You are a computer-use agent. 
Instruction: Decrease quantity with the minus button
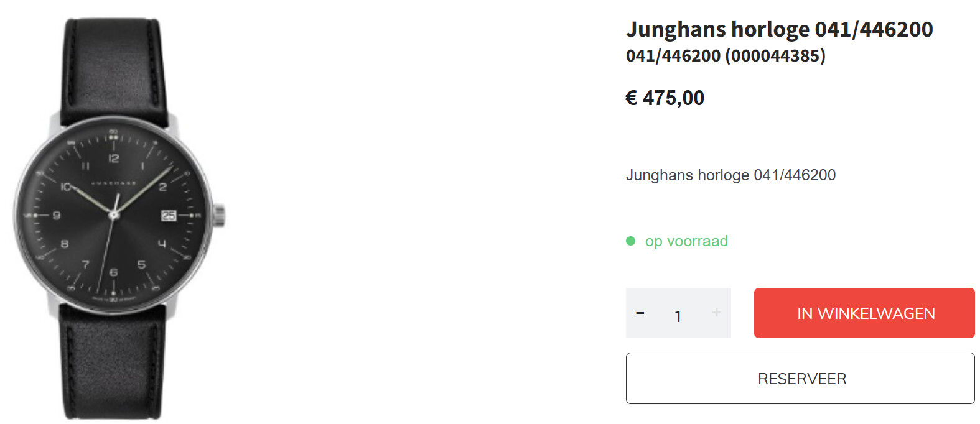click(x=640, y=313)
